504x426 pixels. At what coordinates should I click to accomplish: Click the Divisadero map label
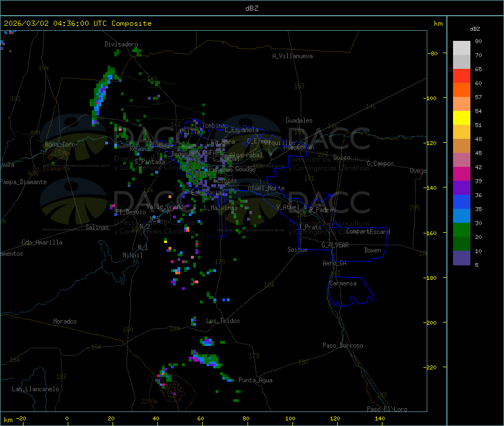tap(121, 44)
